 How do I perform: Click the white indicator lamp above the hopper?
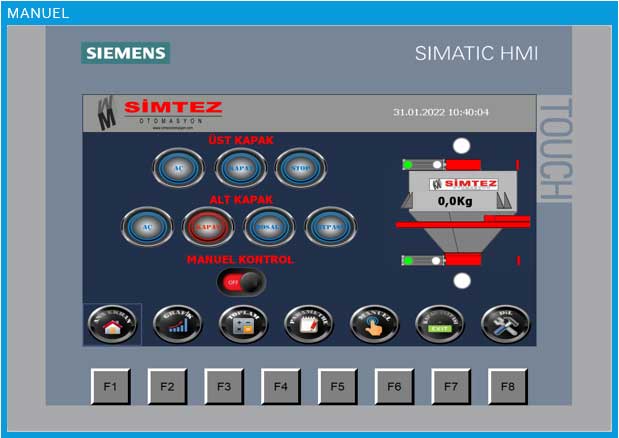(x=461, y=146)
